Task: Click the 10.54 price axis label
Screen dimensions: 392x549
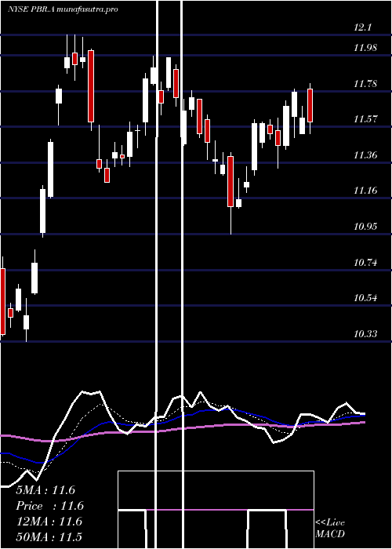Action: click(365, 298)
